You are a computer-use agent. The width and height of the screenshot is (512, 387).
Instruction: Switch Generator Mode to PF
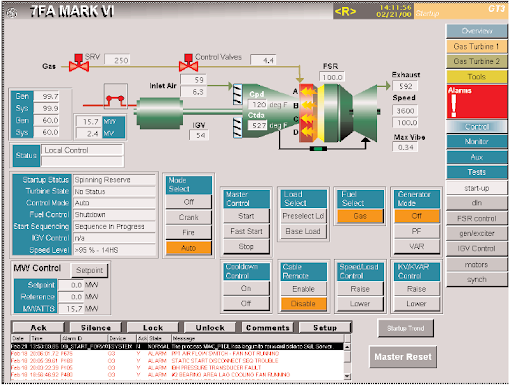(x=416, y=231)
